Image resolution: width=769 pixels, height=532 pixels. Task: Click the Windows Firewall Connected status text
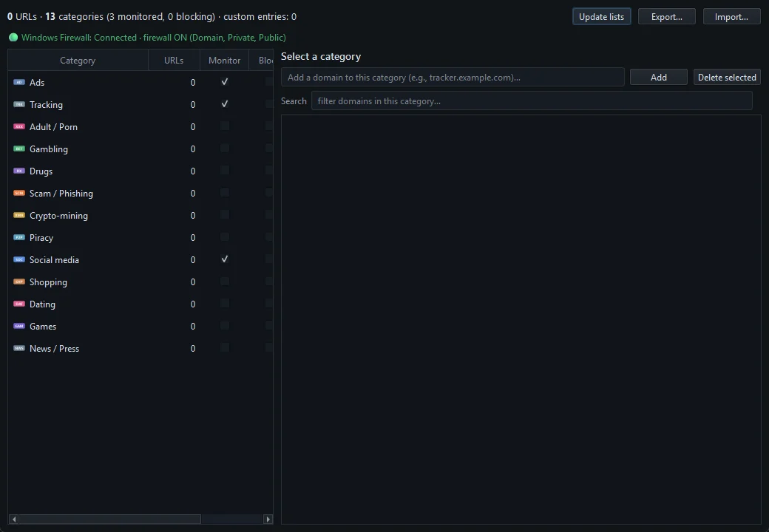tap(154, 37)
